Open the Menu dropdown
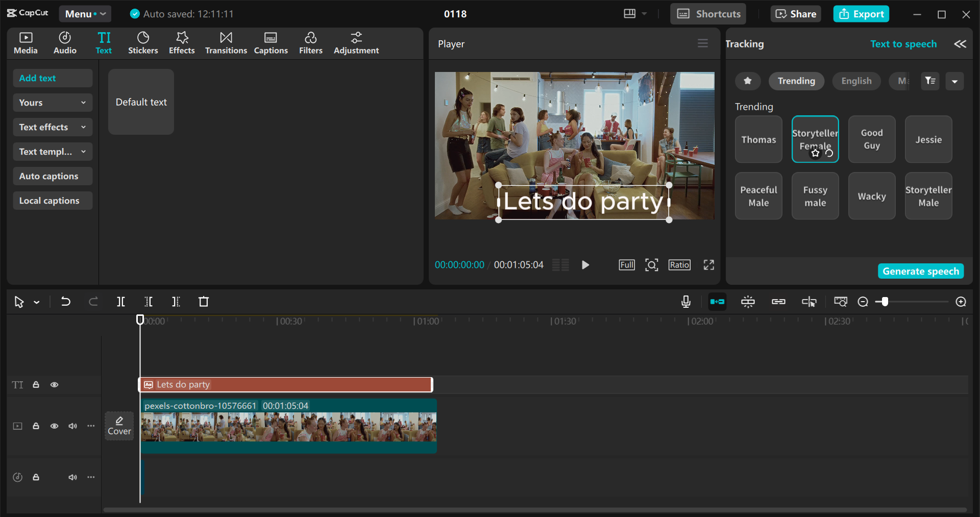Image resolution: width=980 pixels, height=517 pixels. (x=85, y=14)
